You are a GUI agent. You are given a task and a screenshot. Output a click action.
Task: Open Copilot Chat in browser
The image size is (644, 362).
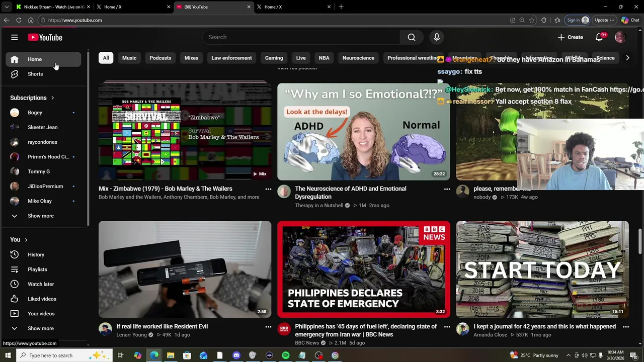click(x=630, y=20)
